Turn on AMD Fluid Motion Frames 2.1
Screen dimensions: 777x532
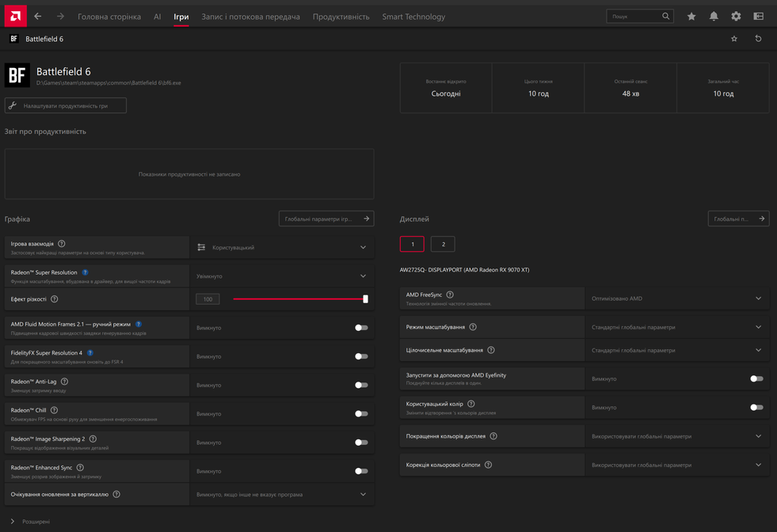tap(361, 328)
